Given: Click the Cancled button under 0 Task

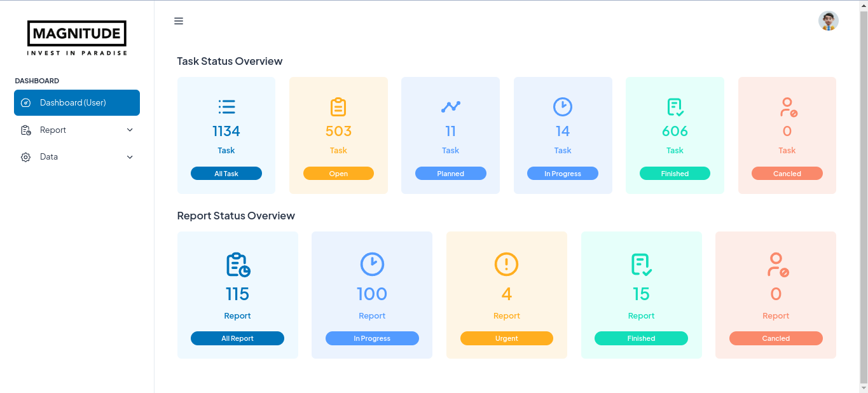Looking at the screenshot, I should click(787, 174).
